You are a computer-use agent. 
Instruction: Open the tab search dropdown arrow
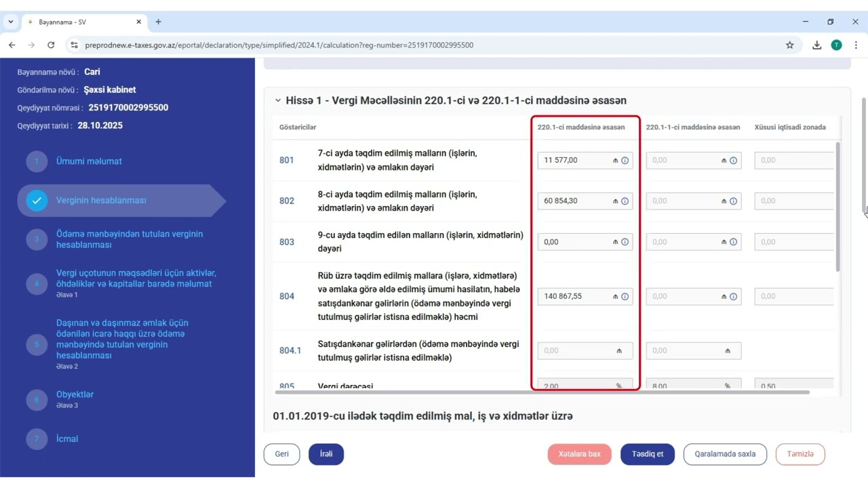(x=11, y=22)
